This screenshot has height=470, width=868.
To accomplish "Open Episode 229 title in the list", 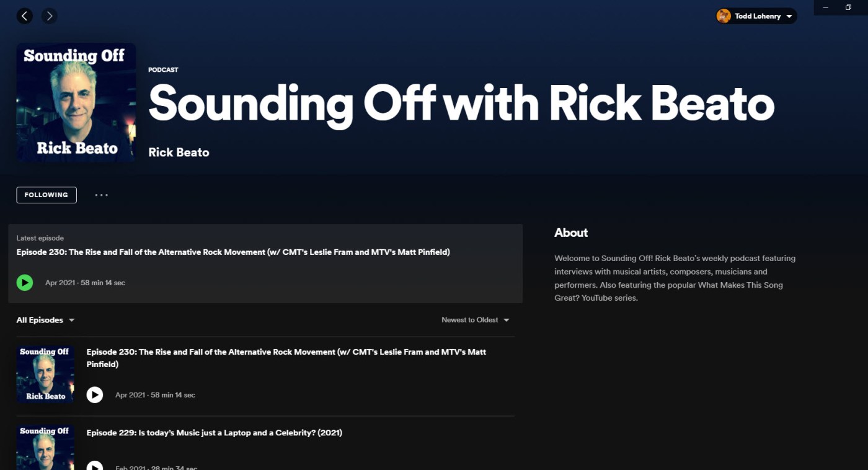I will [214, 433].
